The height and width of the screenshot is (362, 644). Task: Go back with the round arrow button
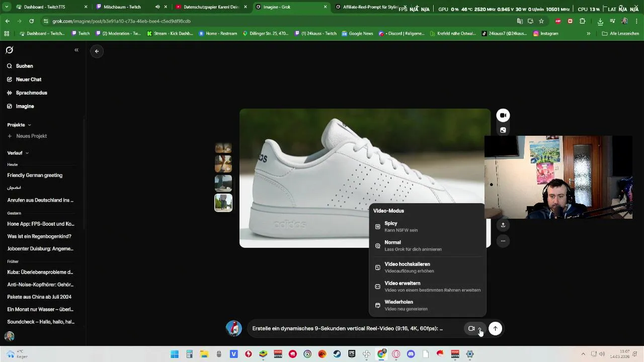[x=97, y=51]
